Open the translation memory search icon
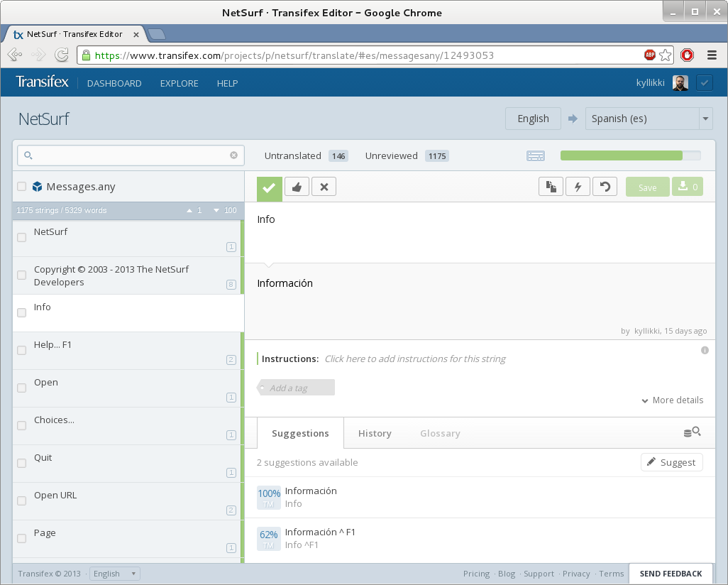 (x=693, y=432)
